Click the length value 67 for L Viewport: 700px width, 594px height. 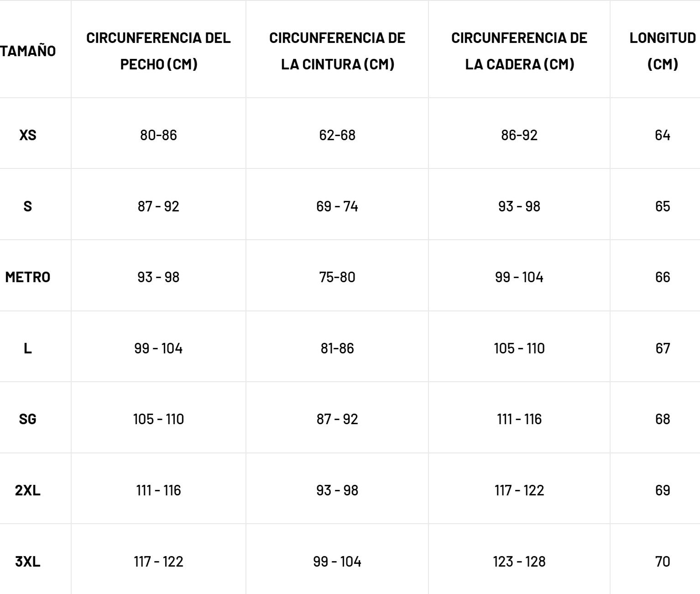(x=663, y=348)
